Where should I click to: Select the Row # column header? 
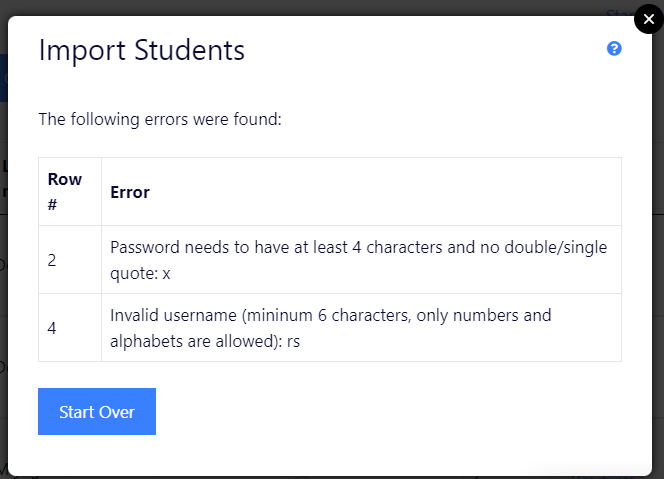click(x=65, y=192)
